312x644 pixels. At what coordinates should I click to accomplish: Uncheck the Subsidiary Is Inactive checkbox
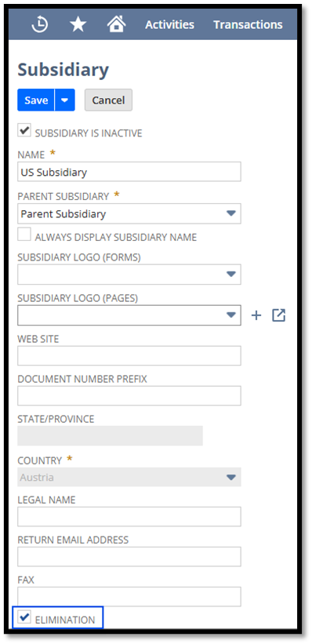(x=24, y=131)
